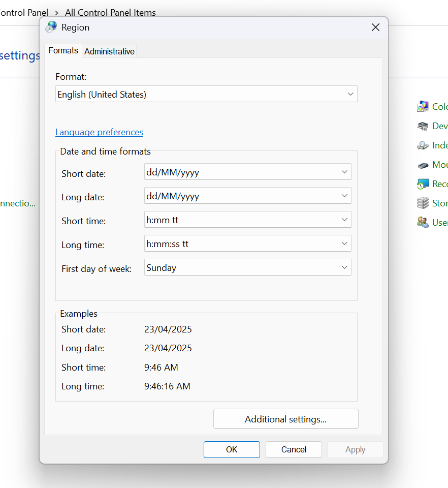Image resolution: width=448 pixels, height=488 pixels.
Task: Click the Date and time formats group label
Action: coord(105,151)
